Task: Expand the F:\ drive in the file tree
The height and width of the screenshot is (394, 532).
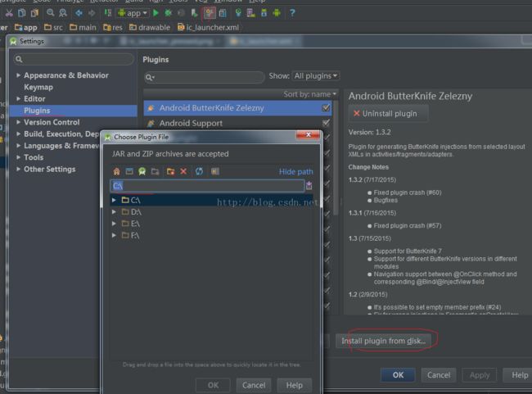Action: point(114,235)
